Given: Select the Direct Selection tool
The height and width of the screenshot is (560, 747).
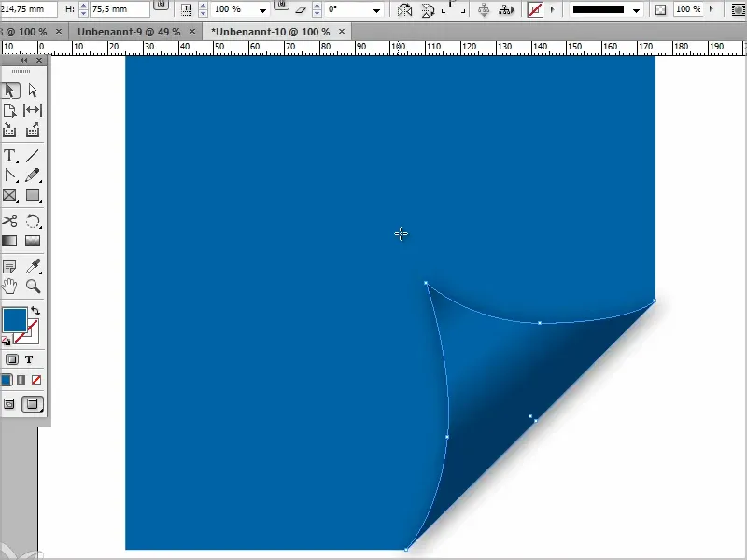Looking at the screenshot, I should point(33,90).
